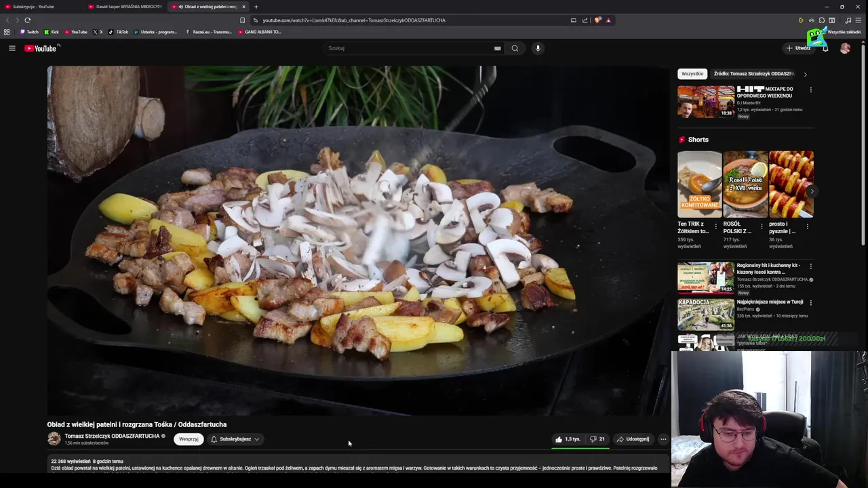The image size is (868, 488).
Task: Open the X bookmark
Action: pos(98,32)
